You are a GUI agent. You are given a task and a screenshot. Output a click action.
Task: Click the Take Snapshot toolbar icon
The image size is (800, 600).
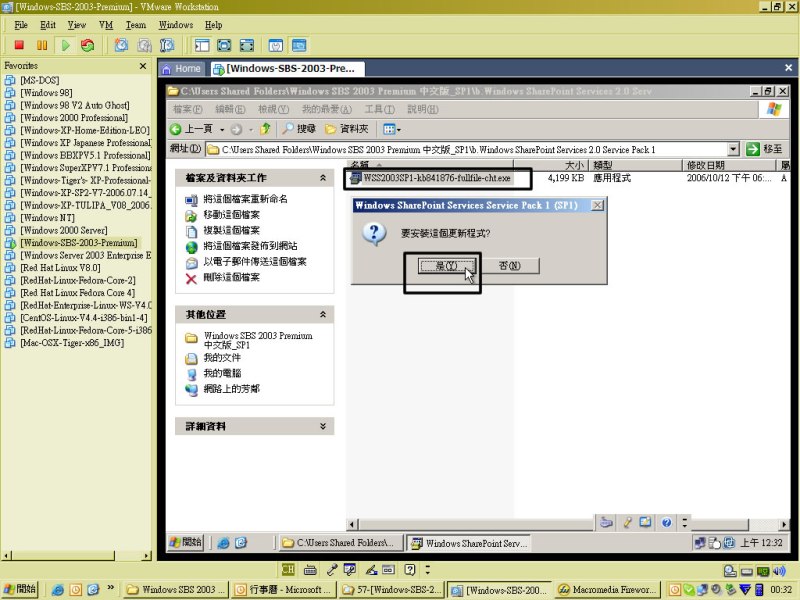click(121, 45)
